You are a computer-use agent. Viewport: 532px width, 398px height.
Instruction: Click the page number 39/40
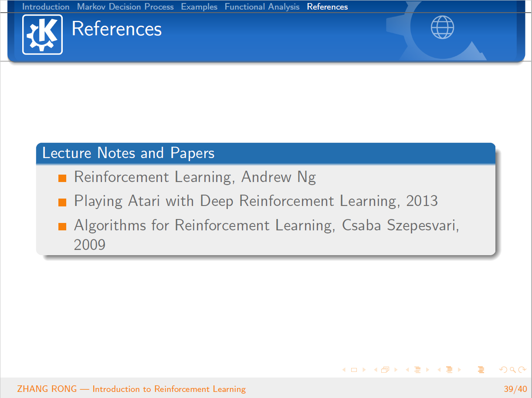(x=515, y=389)
